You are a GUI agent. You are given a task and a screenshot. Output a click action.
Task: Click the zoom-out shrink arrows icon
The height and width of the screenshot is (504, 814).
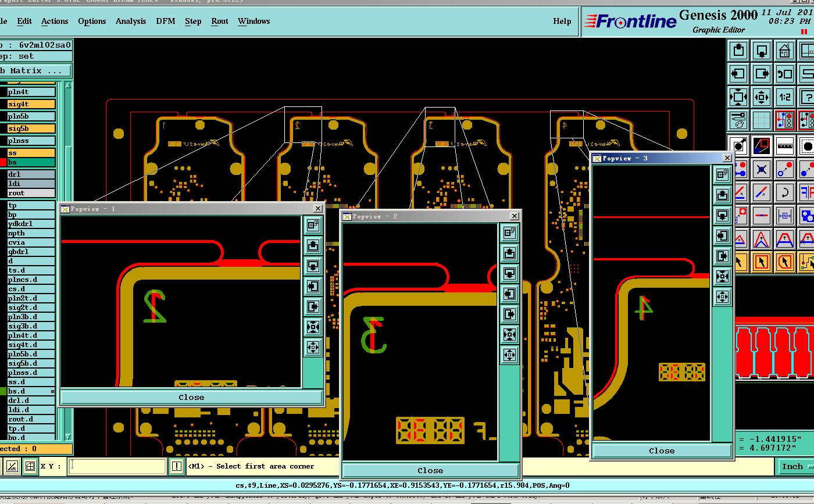click(x=762, y=97)
